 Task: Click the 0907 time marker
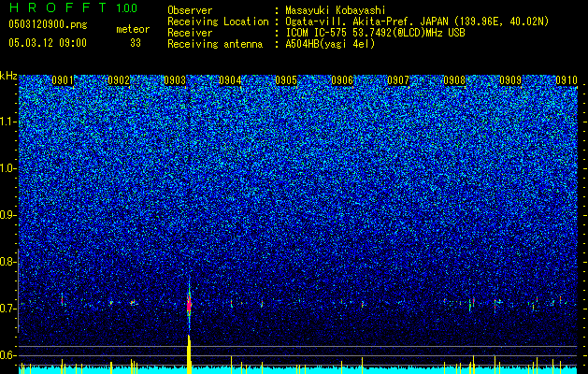398,80
